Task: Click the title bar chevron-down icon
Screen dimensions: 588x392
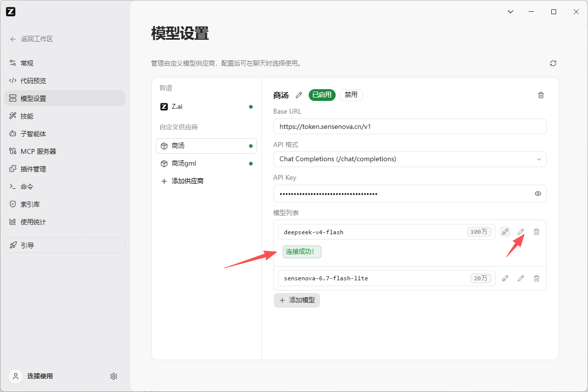Action: coord(510,12)
